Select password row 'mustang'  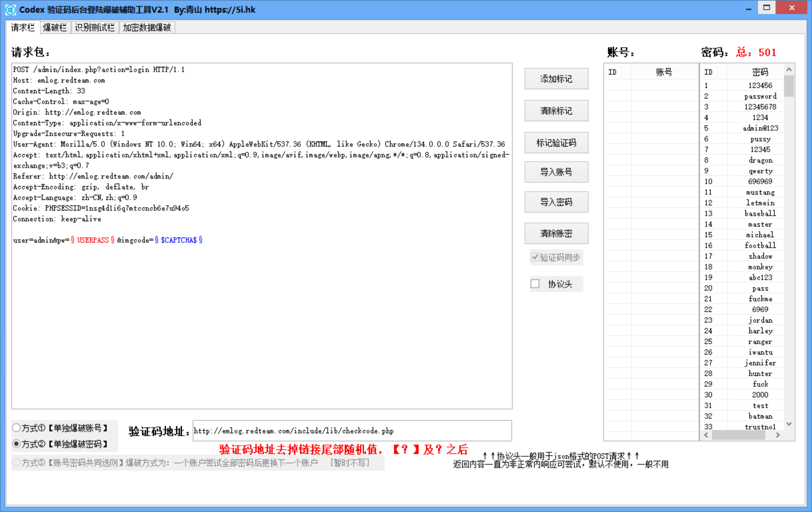coord(742,192)
